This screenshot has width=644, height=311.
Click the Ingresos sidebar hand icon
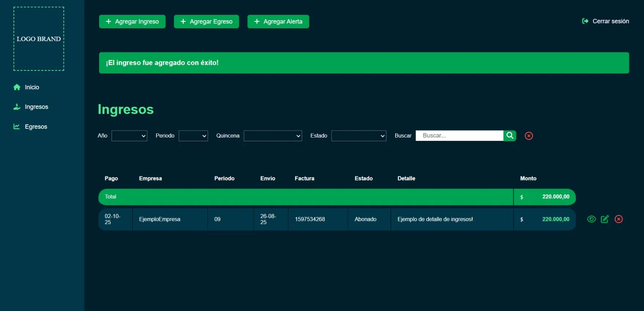coord(17,107)
